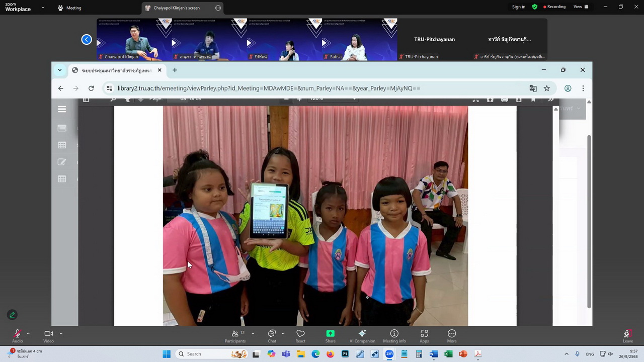Open the Zoom Chat panel
The image size is (644, 362).
click(x=272, y=334)
